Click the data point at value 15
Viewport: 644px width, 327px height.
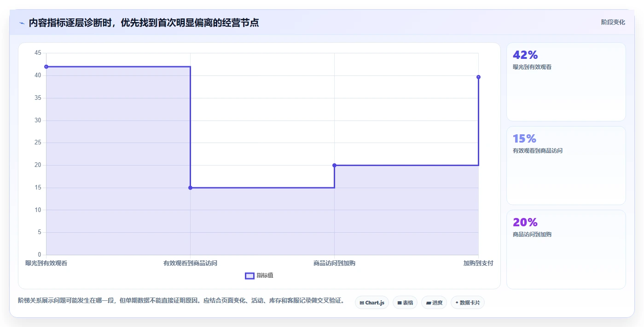coord(190,188)
